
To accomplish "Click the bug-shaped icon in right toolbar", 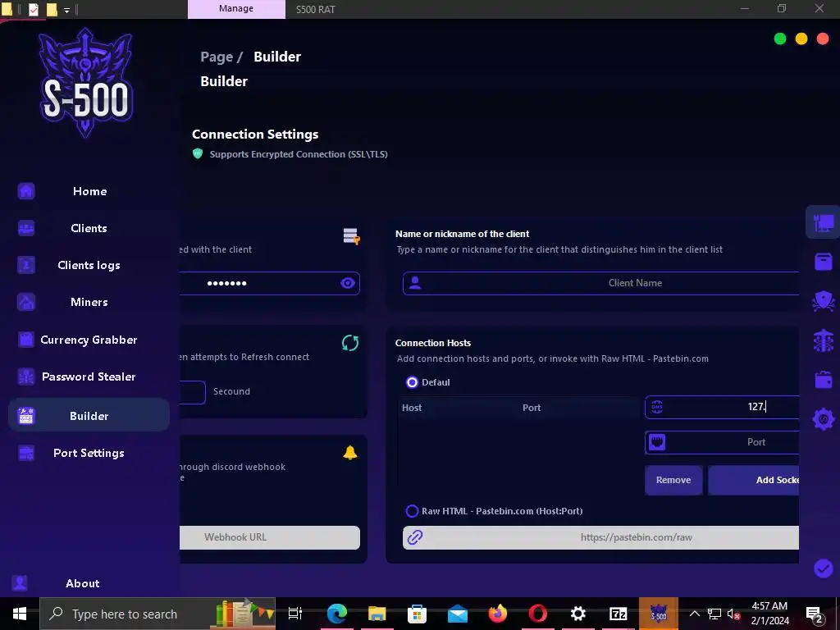I will (x=824, y=340).
